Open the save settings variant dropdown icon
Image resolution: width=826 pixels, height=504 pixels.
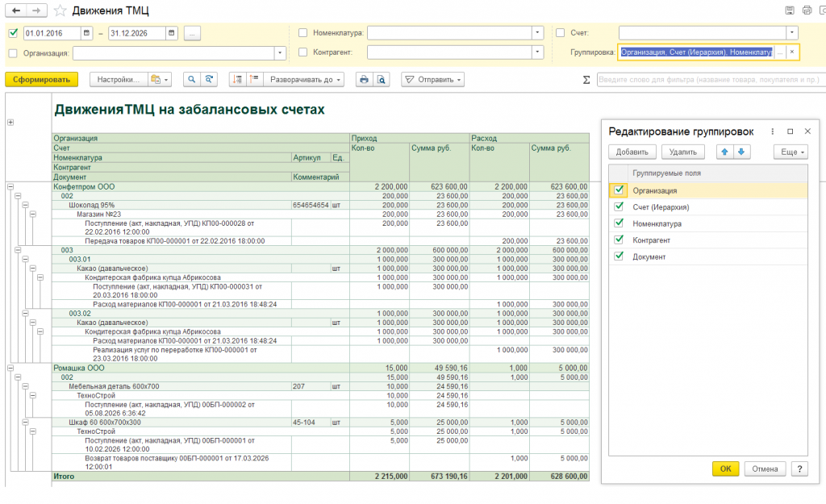click(159, 80)
